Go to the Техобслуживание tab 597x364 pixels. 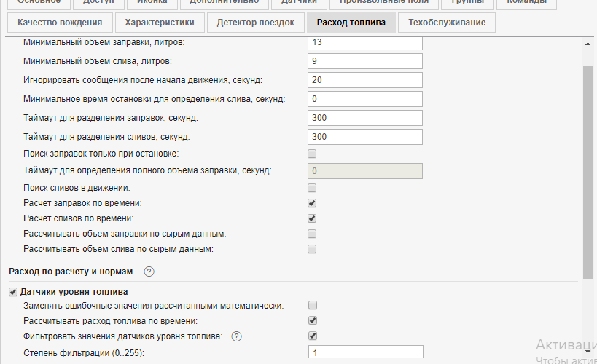tap(447, 23)
